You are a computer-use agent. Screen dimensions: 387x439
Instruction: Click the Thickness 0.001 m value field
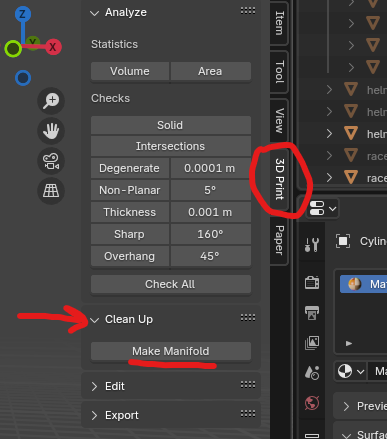pyautogui.click(x=211, y=212)
